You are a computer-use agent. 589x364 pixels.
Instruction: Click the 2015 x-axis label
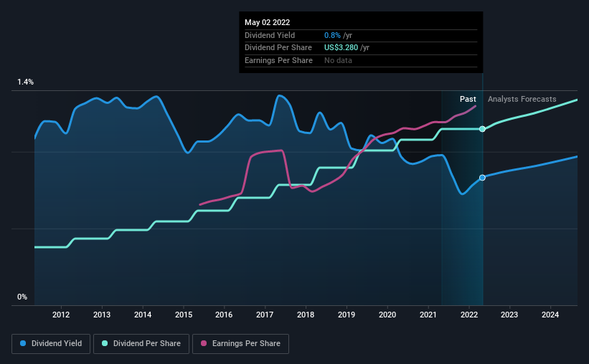pos(184,315)
